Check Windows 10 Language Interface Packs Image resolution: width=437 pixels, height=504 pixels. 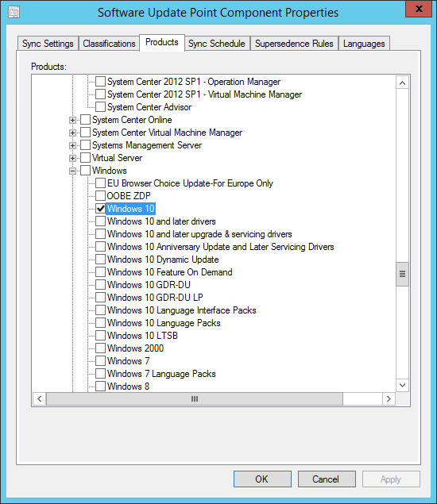[100, 310]
